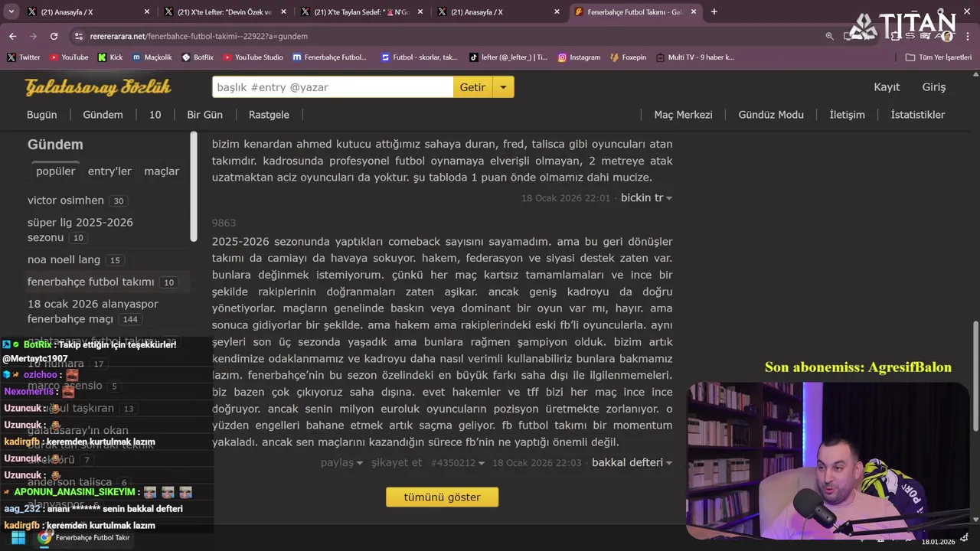This screenshot has height=551, width=980.
Task: Open the Bir Gün menu item
Action: tap(204, 115)
